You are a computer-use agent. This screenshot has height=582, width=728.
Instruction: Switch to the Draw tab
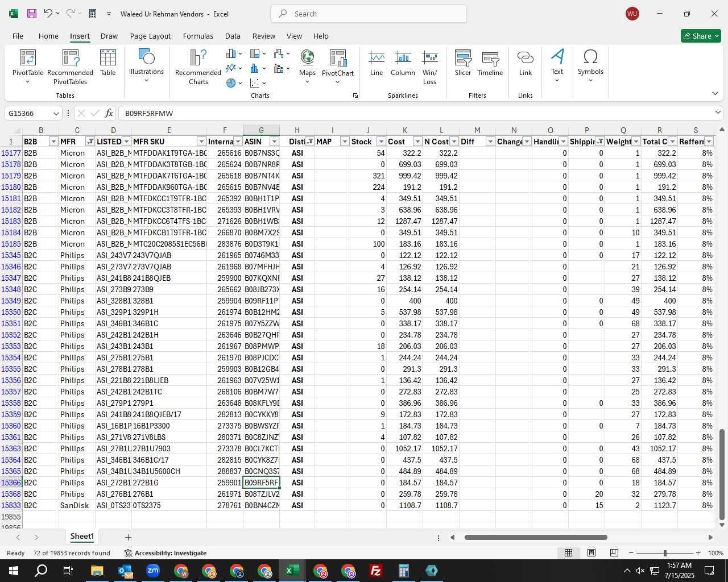click(x=109, y=36)
